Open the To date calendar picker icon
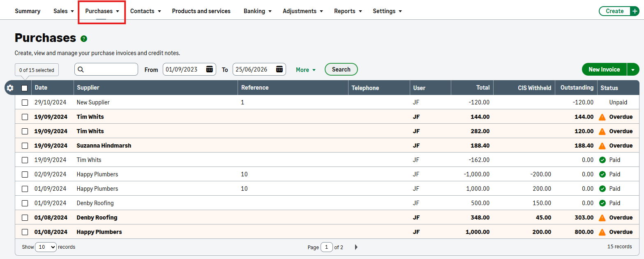 [279, 69]
